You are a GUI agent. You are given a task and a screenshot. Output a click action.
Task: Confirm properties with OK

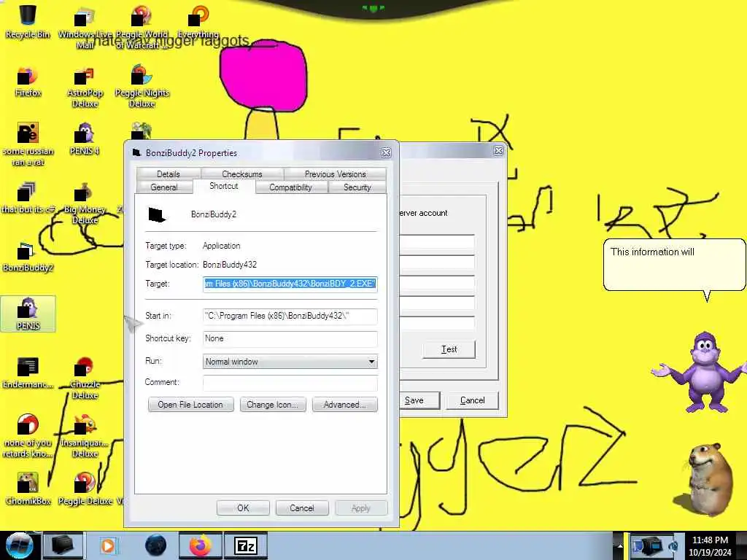[x=243, y=508]
